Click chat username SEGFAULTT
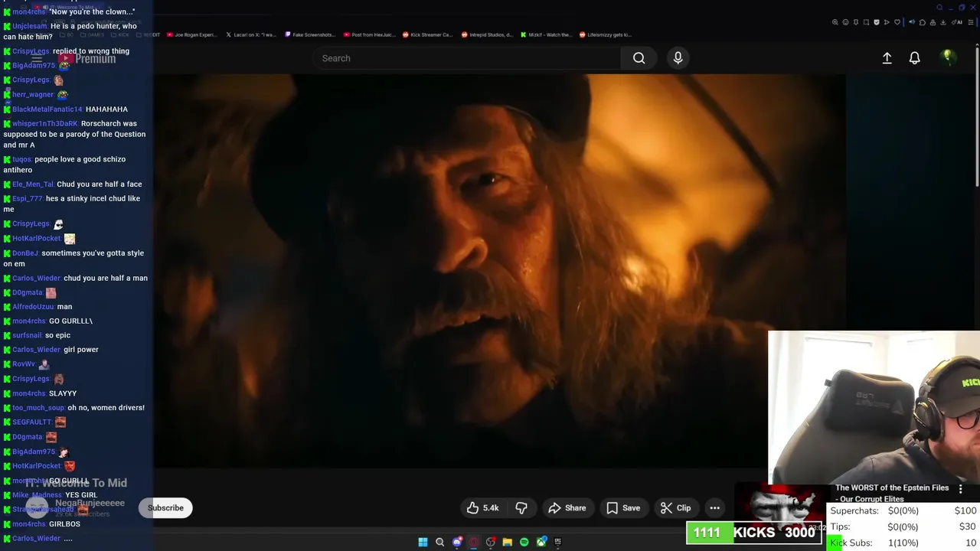The width and height of the screenshot is (980, 551). click(x=31, y=422)
